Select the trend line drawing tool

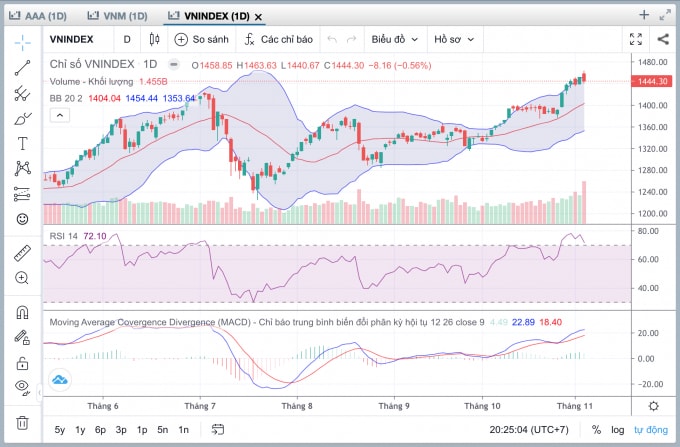coord(23,68)
